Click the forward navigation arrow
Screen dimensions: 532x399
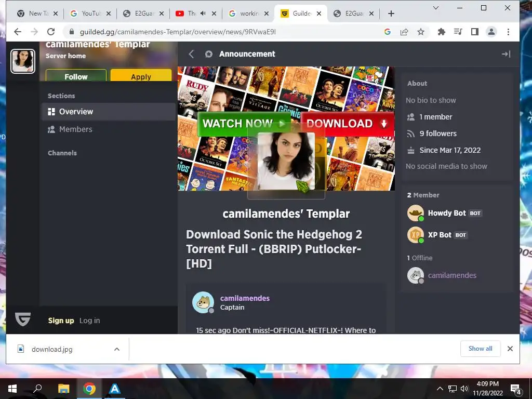click(x=34, y=32)
